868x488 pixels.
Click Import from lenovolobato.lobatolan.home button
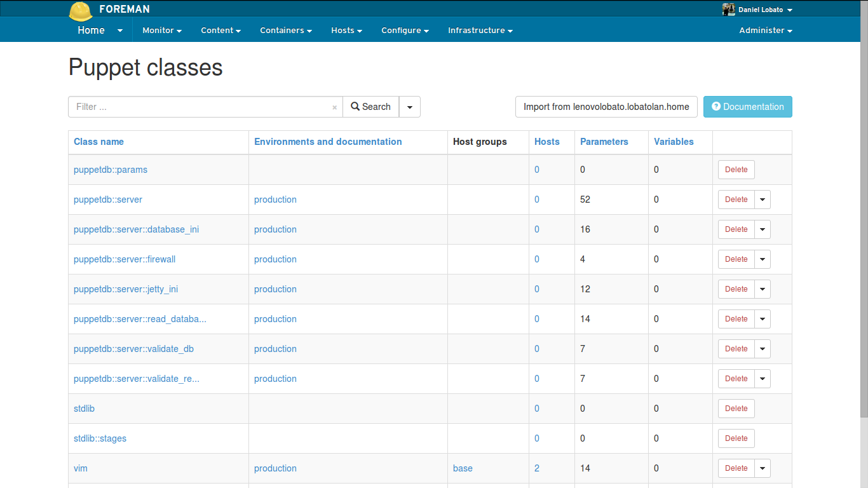(x=606, y=107)
